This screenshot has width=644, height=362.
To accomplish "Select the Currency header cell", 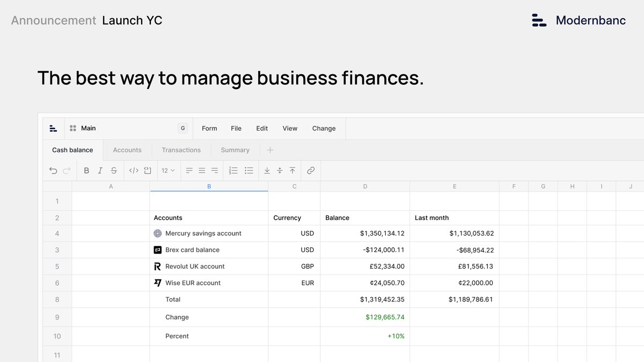I will click(x=294, y=218).
